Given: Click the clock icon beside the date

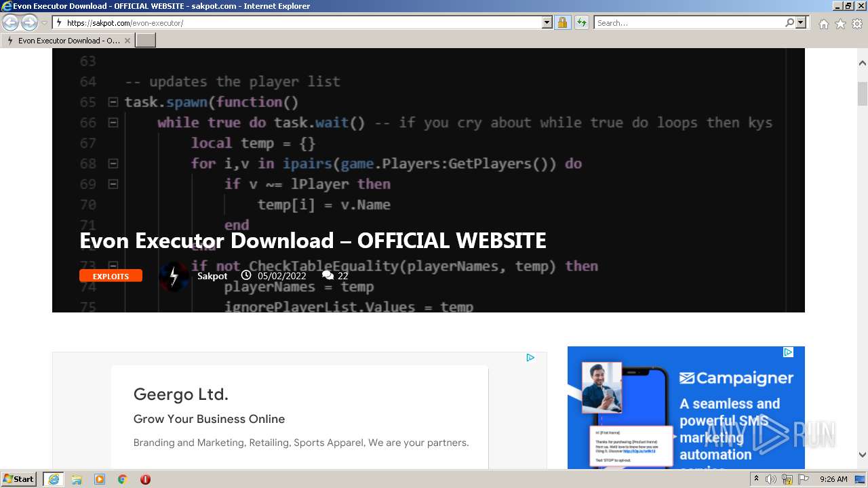Looking at the screenshot, I should point(246,275).
